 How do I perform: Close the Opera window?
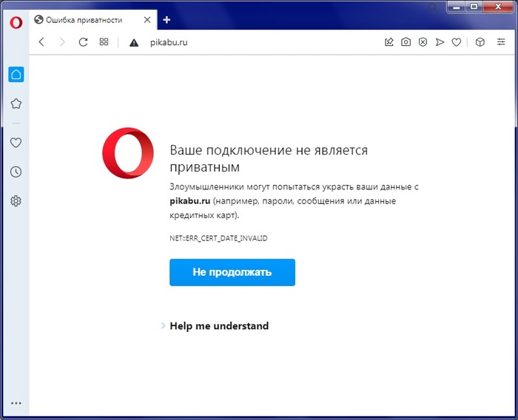click(x=498, y=7)
